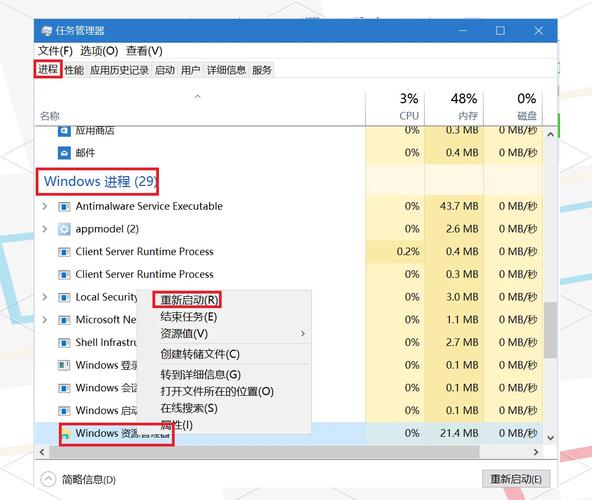Choose 重新启动(R) from the context menu

click(x=189, y=300)
